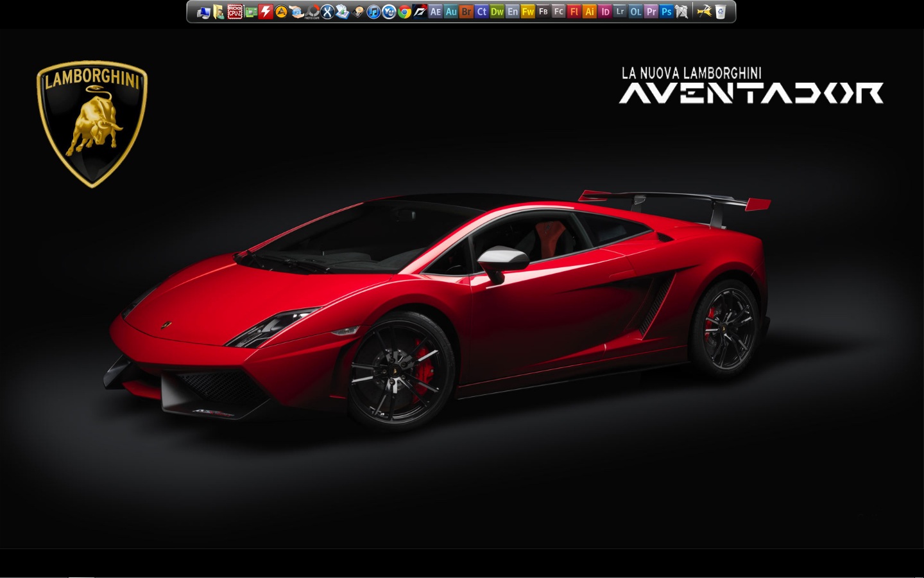Launch Adobe Bridge (Br)
The image size is (924, 578).
466,12
